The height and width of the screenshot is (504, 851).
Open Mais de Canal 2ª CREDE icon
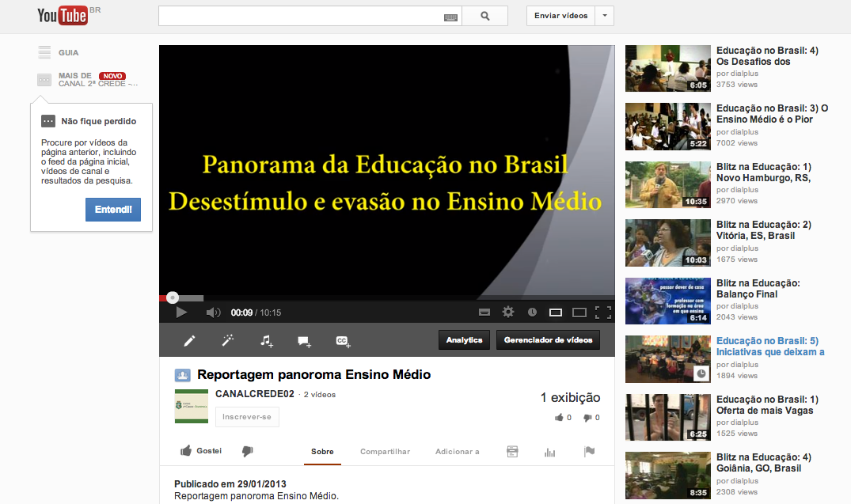coord(44,80)
